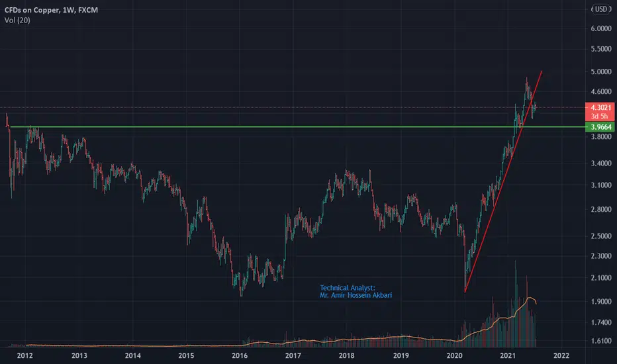
Task: Click the 2022 label on time axis
Action: pyautogui.click(x=561, y=356)
